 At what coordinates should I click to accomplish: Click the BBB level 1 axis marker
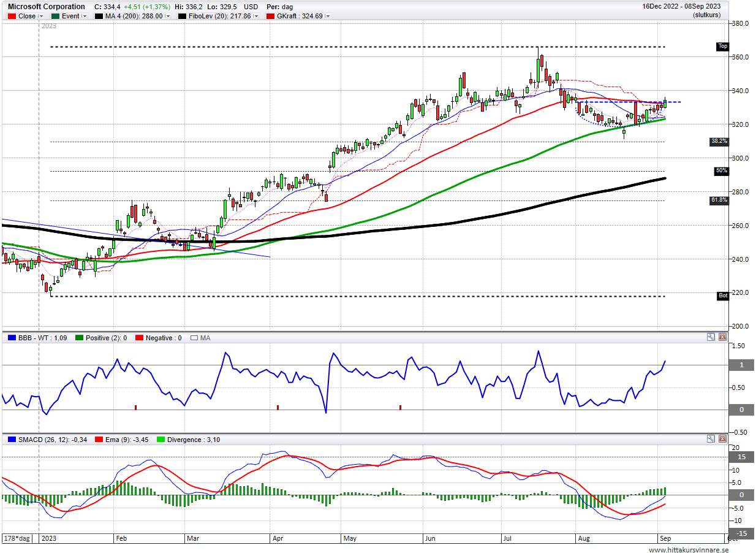(x=741, y=365)
